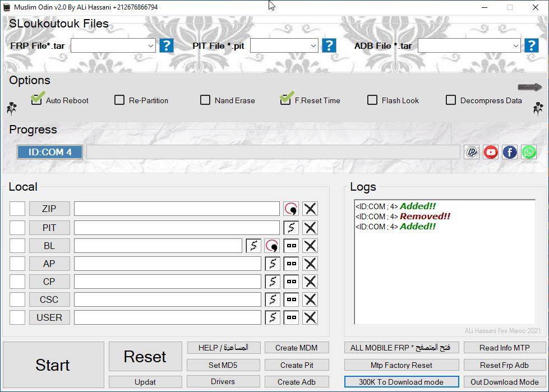Clear the ZIP row with its X icon

click(x=310, y=209)
